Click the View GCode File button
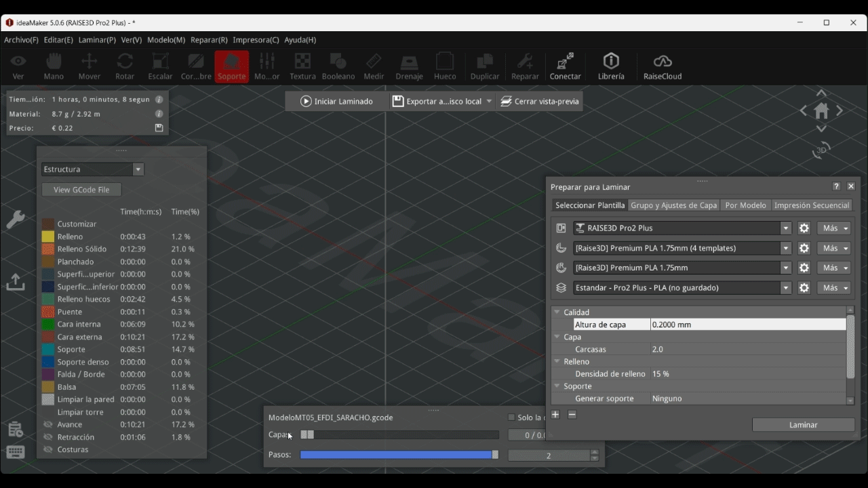 (81, 190)
